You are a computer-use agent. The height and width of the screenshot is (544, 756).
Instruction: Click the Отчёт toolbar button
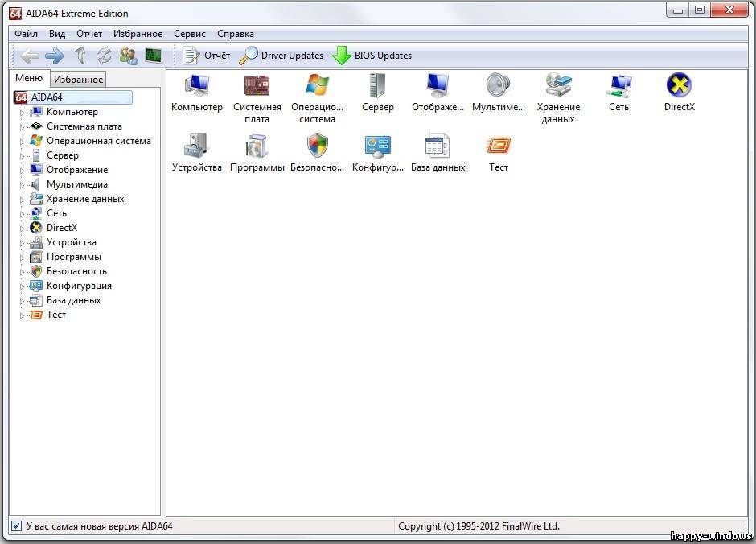click(x=207, y=56)
